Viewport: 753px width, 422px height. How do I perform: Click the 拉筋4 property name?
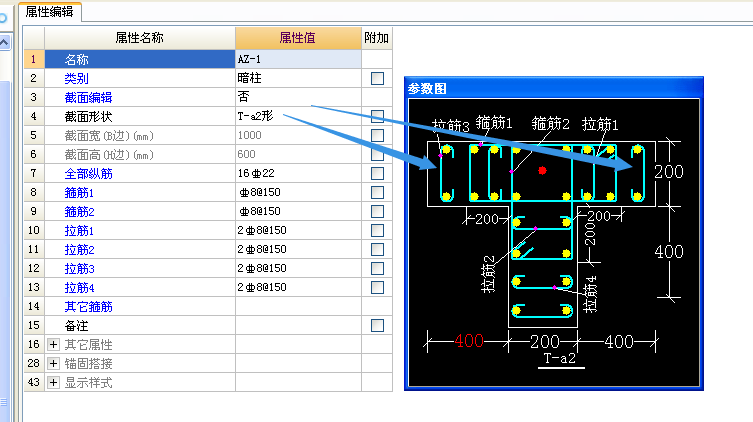pos(79,287)
